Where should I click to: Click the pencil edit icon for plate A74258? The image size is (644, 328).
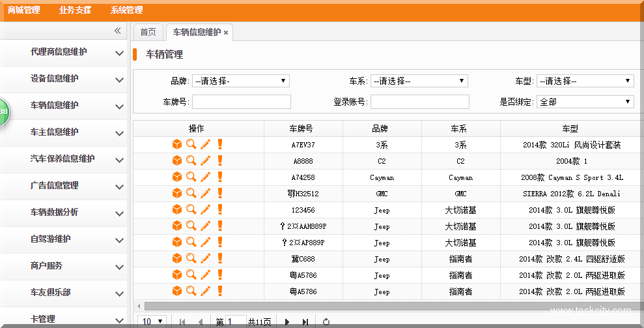205,177
